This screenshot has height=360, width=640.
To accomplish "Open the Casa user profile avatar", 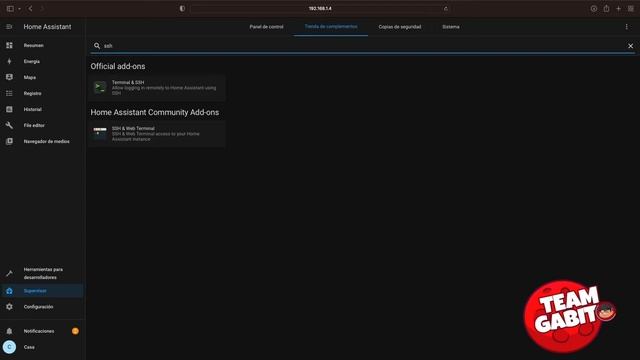I will [x=9, y=347].
